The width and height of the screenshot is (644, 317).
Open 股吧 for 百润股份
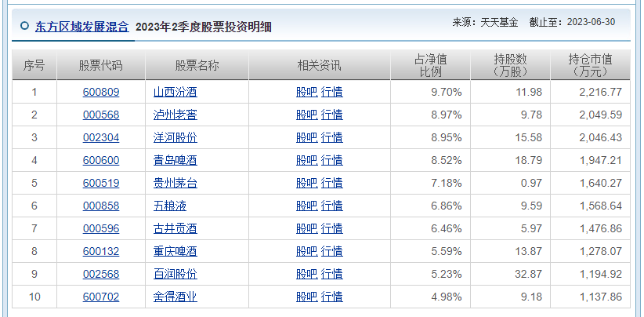pyautogui.click(x=307, y=274)
